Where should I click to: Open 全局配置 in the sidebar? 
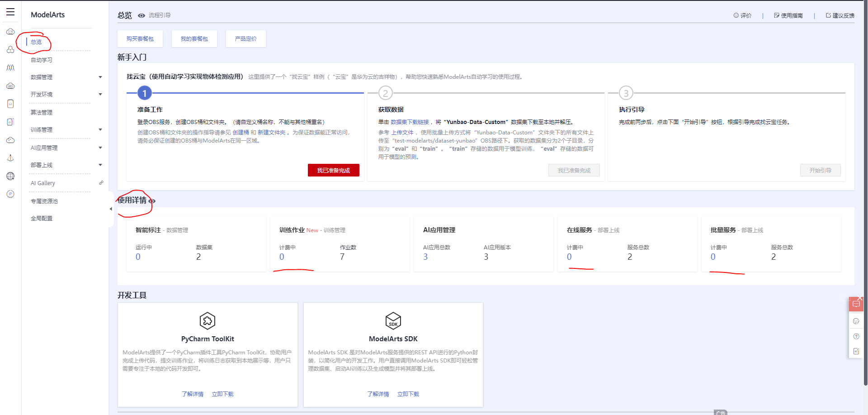pyautogui.click(x=42, y=218)
